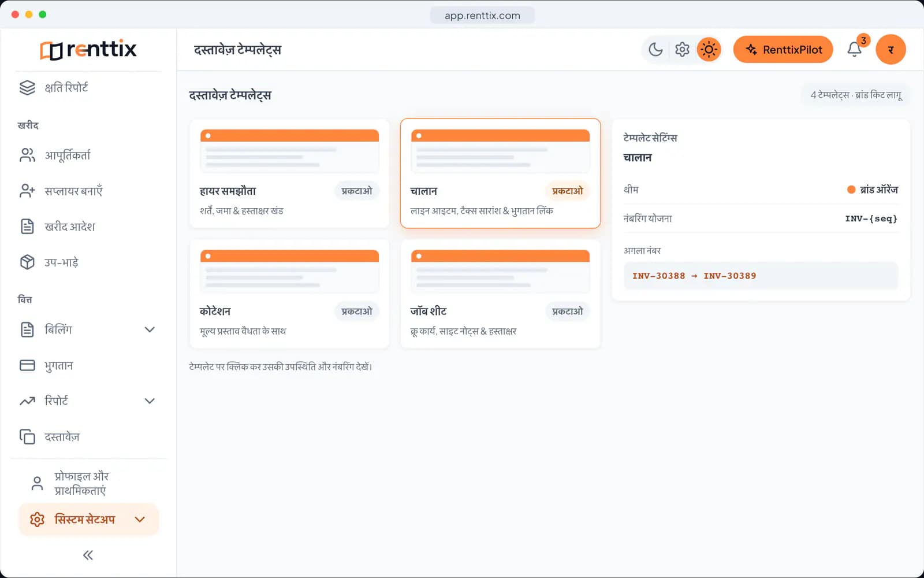Click the उप-भाड़े box icon

(x=27, y=262)
